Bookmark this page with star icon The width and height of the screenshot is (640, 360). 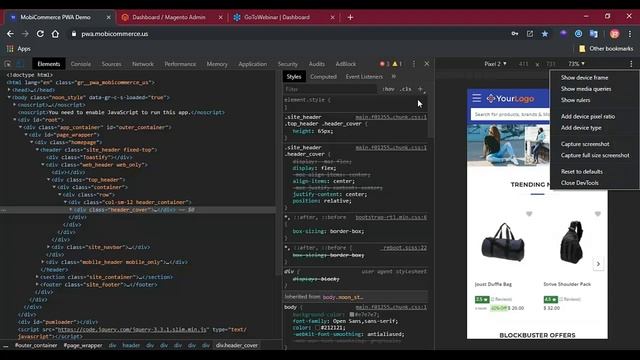[545, 34]
